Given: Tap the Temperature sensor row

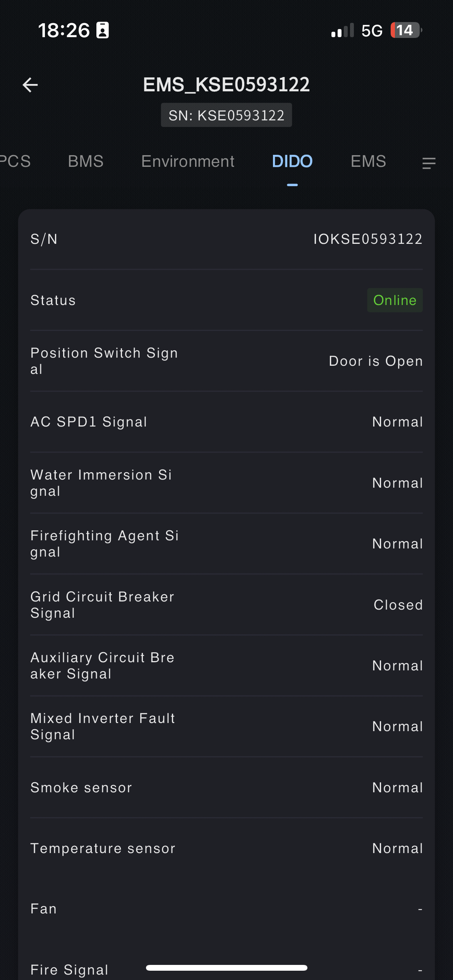Looking at the screenshot, I should [x=226, y=848].
